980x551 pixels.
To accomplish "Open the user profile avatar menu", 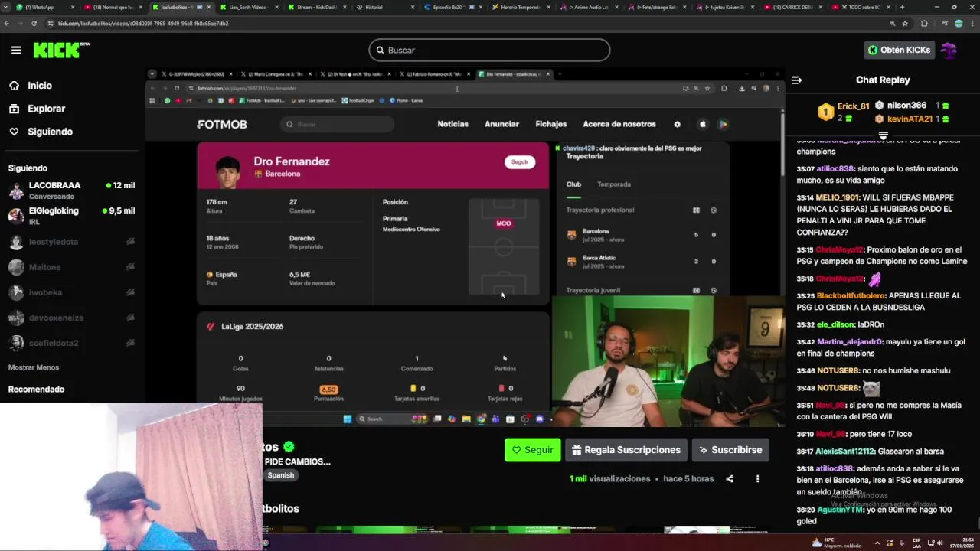I will tap(949, 50).
